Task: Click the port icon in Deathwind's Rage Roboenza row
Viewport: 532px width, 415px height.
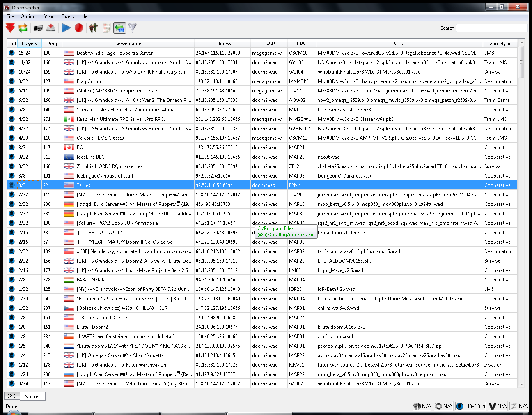Action: pyautogui.click(x=11, y=53)
